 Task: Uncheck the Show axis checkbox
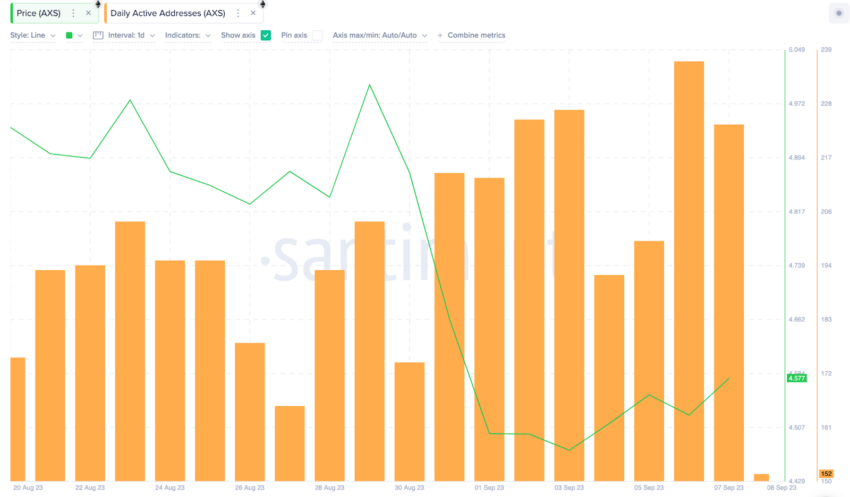click(266, 35)
